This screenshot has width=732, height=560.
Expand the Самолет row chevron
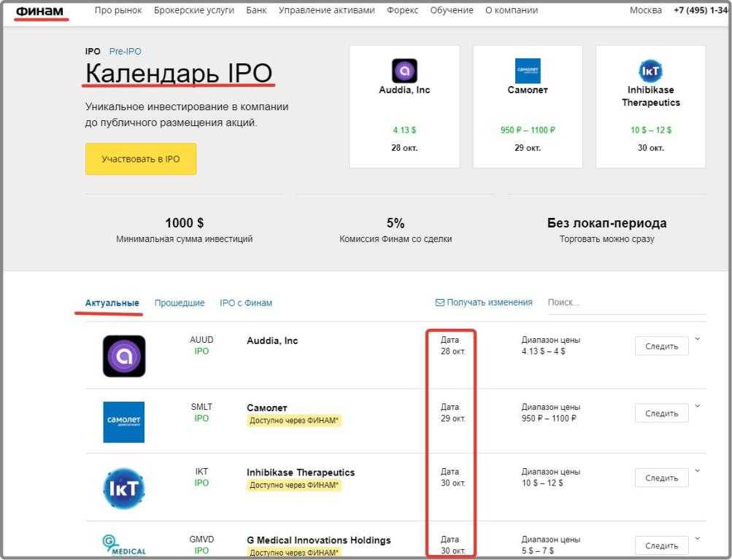coord(697,406)
